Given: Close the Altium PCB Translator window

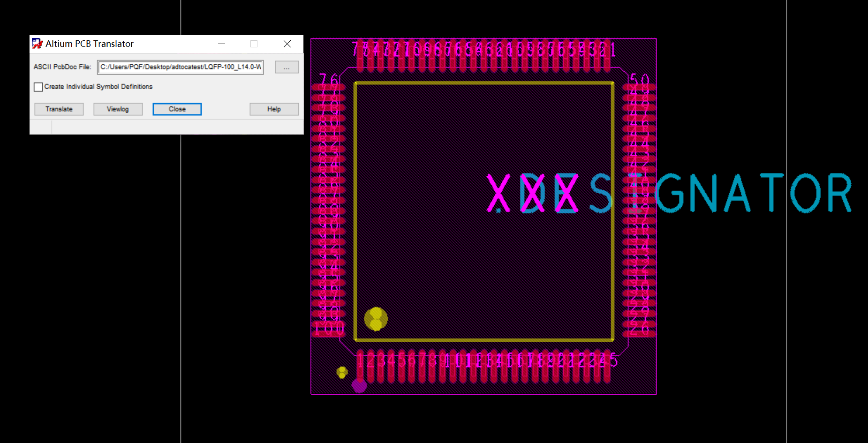Looking at the screenshot, I should coord(287,44).
